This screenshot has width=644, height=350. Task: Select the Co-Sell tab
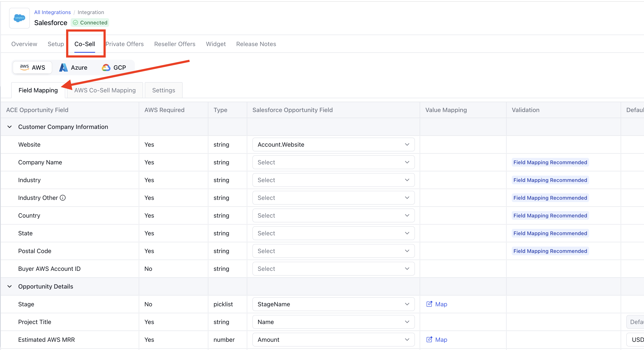click(85, 44)
